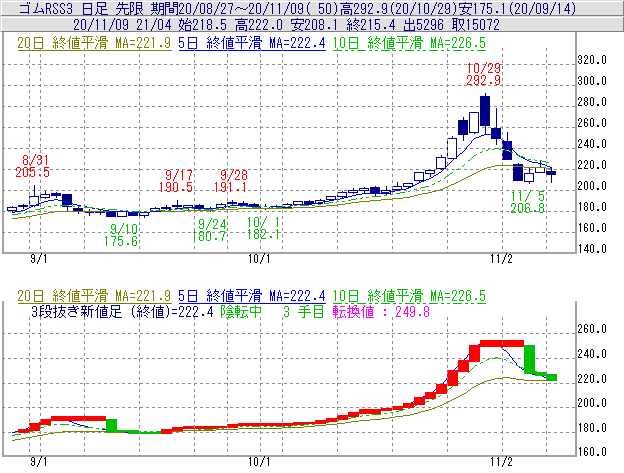
Task: Click the 9/24 180.7 low label
Action: (x=209, y=230)
